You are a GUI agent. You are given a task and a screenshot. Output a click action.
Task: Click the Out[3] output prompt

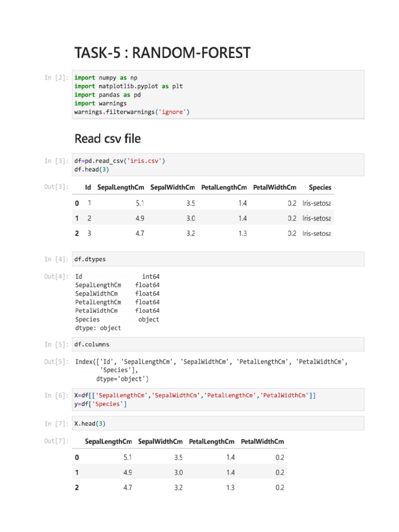(56, 187)
